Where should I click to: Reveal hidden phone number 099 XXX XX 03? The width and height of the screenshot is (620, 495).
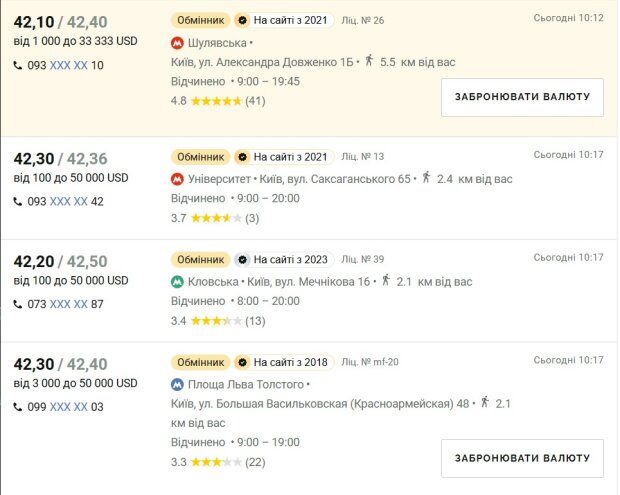[x=68, y=407]
